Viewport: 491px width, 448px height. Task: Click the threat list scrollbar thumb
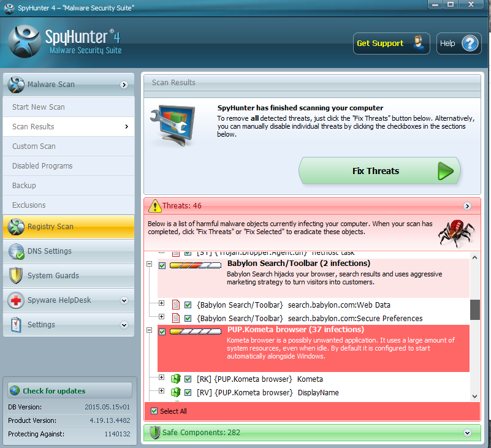[x=474, y=309]
